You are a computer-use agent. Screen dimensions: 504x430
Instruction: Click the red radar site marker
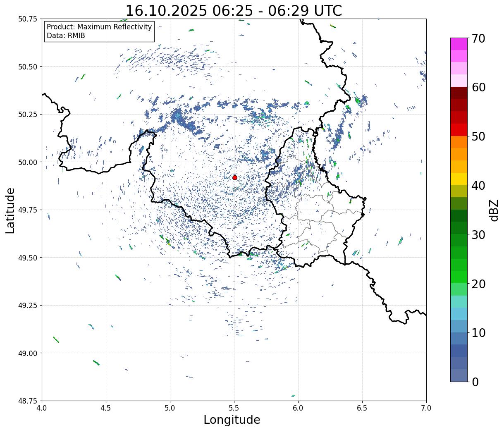click(235, 177)
